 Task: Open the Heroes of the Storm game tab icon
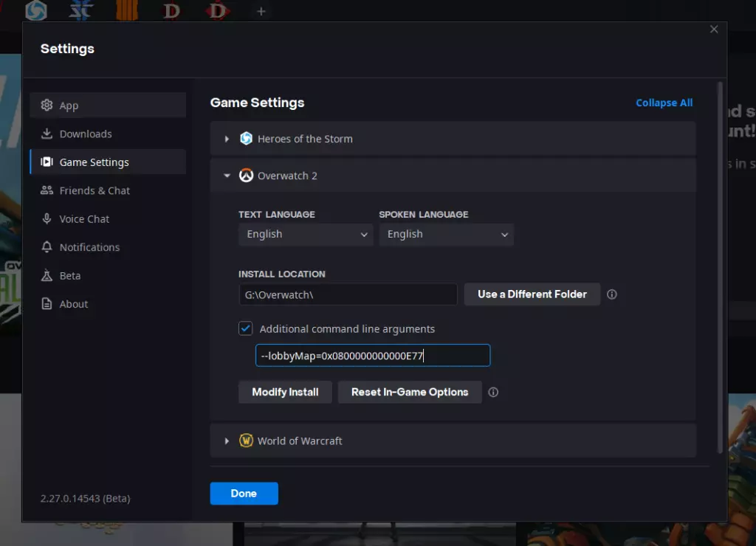[36, 10]
